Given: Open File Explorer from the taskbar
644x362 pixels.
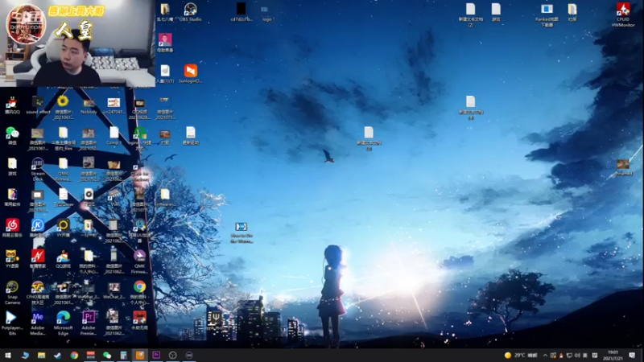Looking at the screenshot, I should [42, 355].
